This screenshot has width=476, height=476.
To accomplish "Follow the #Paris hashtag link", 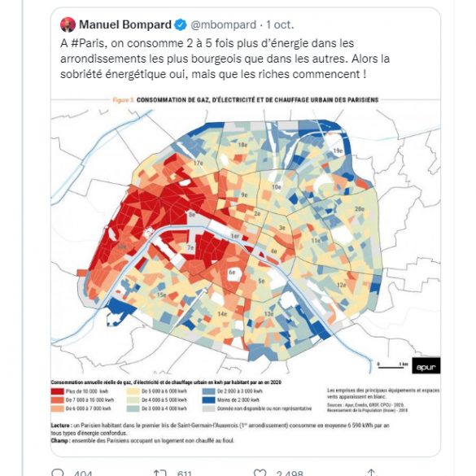I will [x=88, y=43].
